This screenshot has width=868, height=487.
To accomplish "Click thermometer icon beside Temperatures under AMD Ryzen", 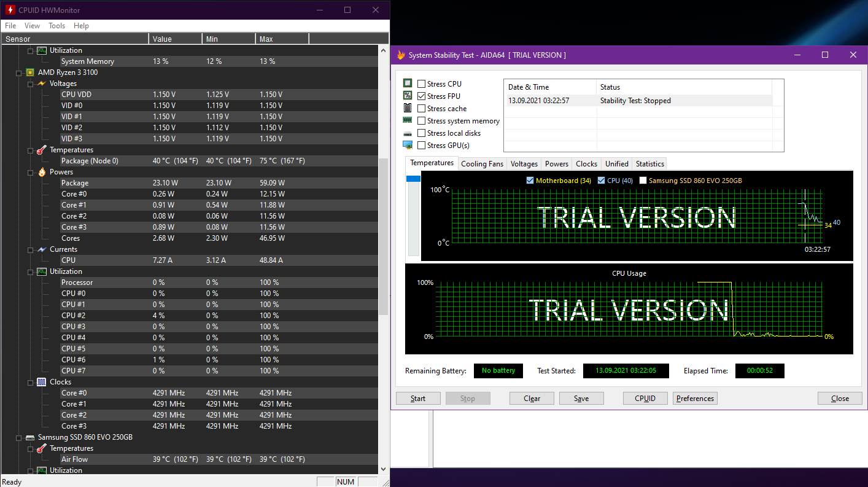I will pos(41,150).
